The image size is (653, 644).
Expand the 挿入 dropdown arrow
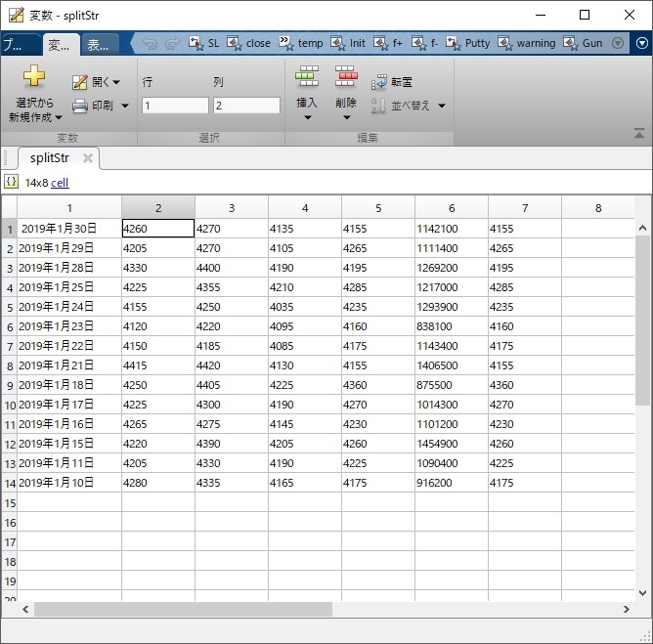click(307, 118)
